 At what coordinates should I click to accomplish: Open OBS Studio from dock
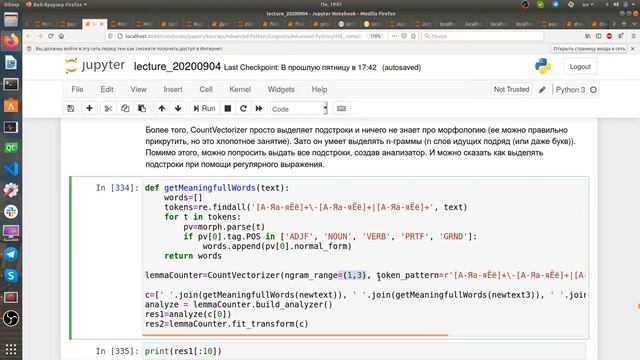pyautogui.click(x=11, y=318)
